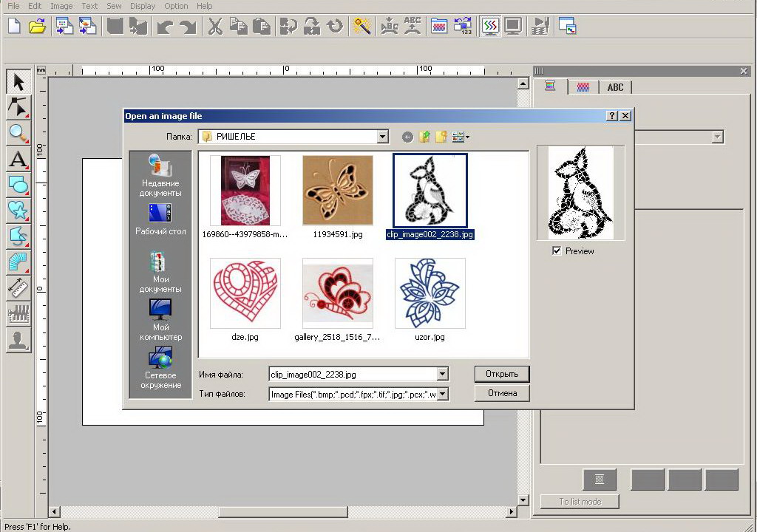The width and height of the screenshot is (757, 532).
Task: Select the Text tool in left toolbar
Action: click(18, 159)
